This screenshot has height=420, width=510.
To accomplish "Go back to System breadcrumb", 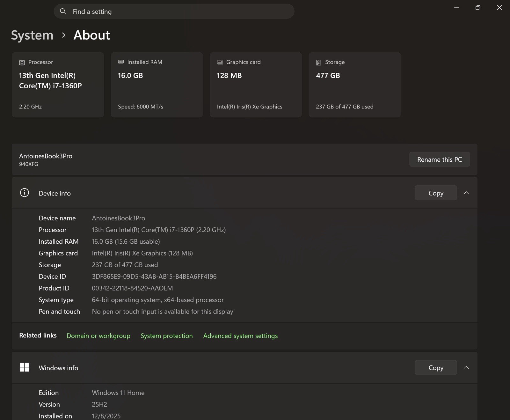I will pyautogui.click(x=32, y=35).
